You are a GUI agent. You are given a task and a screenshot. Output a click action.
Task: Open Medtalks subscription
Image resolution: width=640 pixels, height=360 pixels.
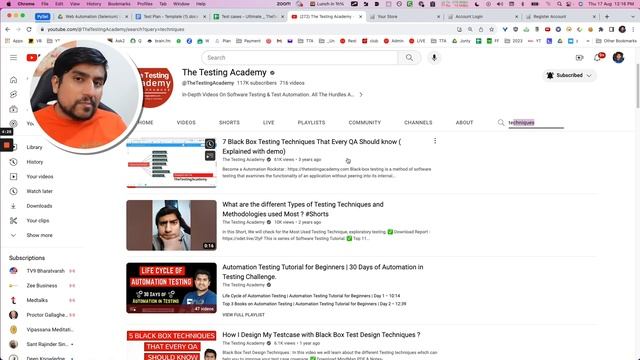[37, 300]
